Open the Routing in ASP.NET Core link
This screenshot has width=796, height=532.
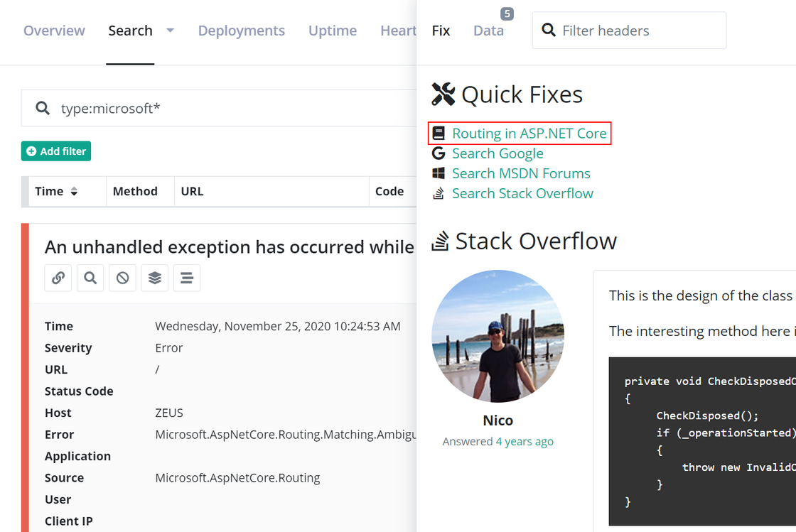point(529,134)
